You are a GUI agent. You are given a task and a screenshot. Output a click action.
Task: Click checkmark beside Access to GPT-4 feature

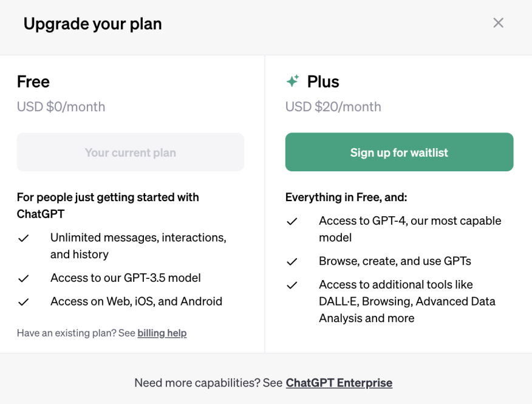(292, 221)
